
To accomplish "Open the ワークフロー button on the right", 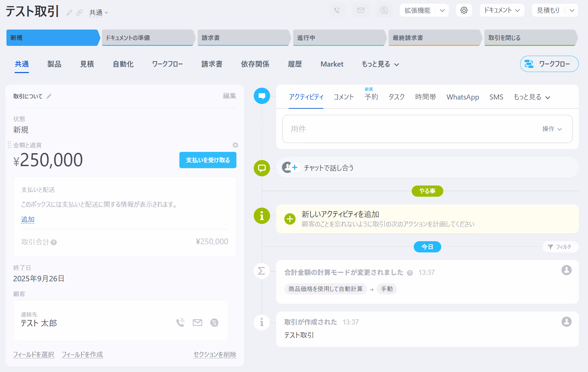I will coord(549,64).
